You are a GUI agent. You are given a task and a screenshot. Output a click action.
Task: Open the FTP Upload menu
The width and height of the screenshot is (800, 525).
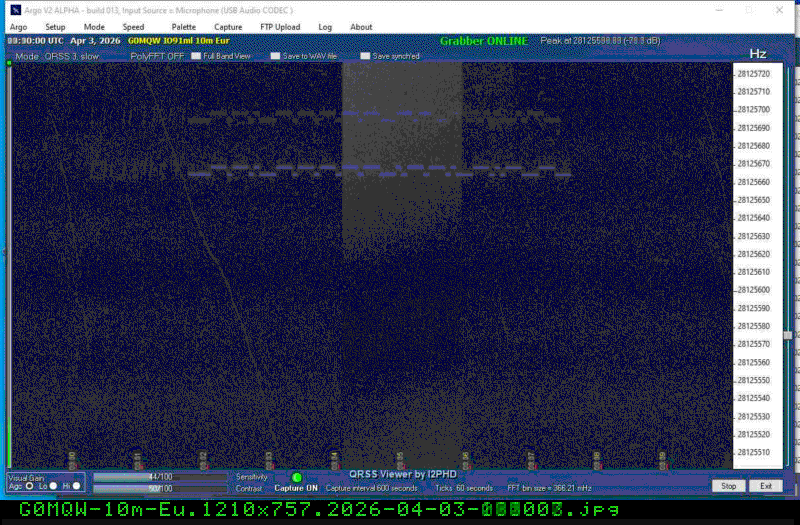(280, 27)
